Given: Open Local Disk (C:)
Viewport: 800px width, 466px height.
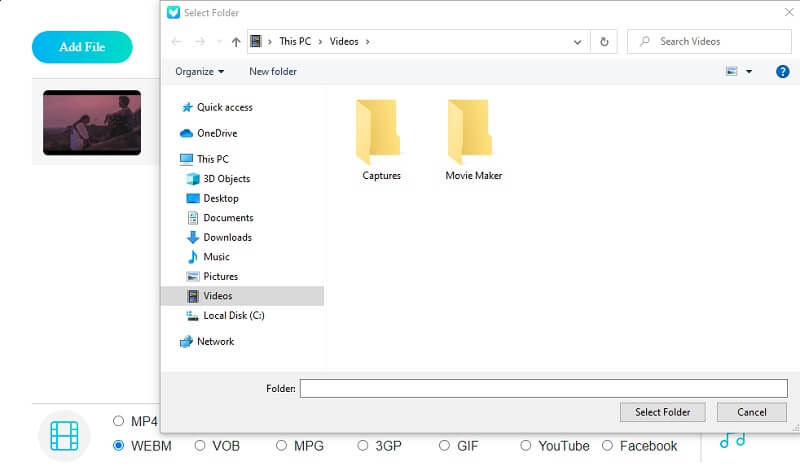Looking at the screenshot, I should (226, 315).
